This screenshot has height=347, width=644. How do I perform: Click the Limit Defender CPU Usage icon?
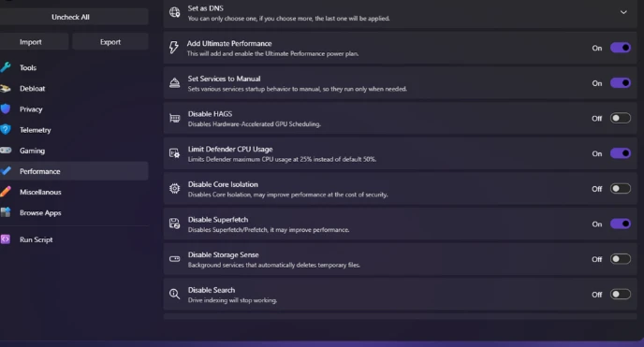pos(174,153)
